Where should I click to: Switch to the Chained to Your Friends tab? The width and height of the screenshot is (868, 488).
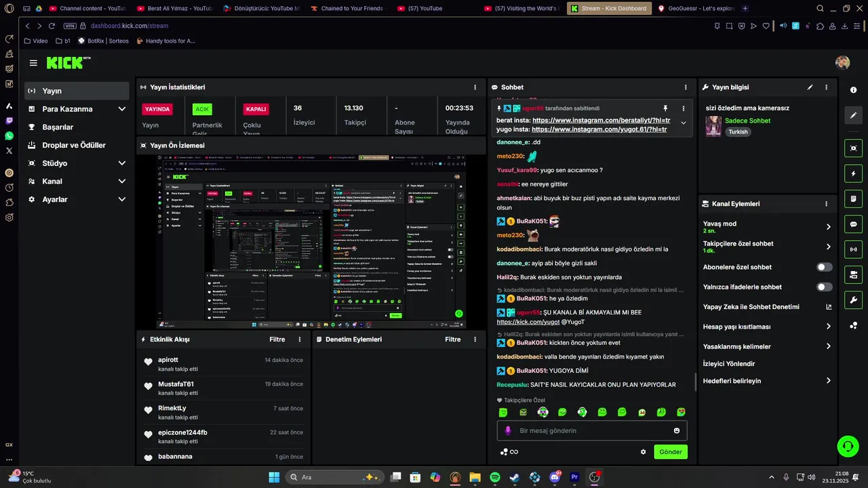(347, 9)
